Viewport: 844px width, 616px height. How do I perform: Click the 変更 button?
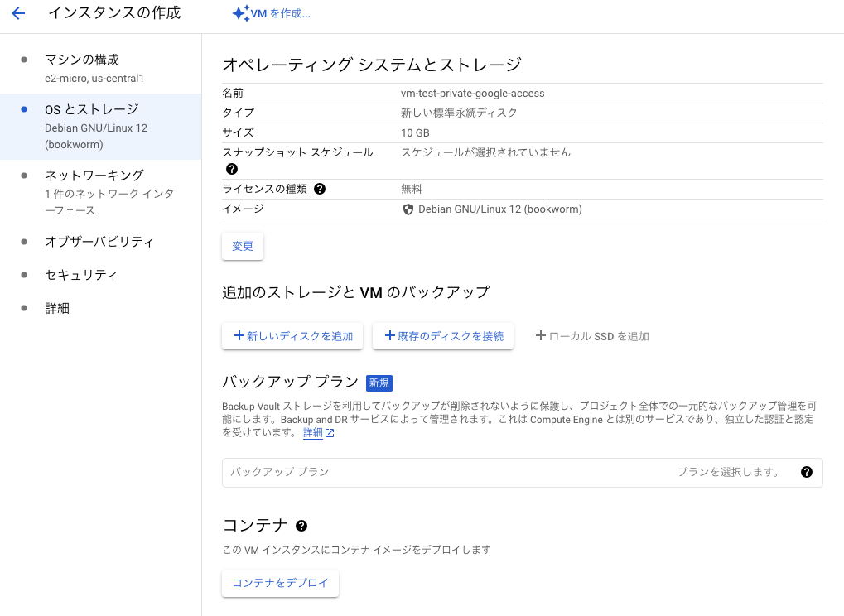point(243,246)
